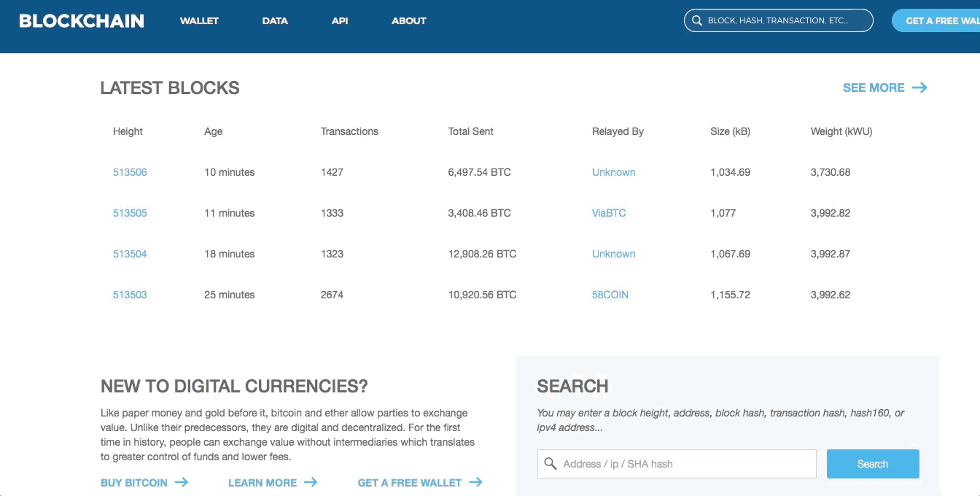Click the 10 minutes age cell

coord(230,172)
